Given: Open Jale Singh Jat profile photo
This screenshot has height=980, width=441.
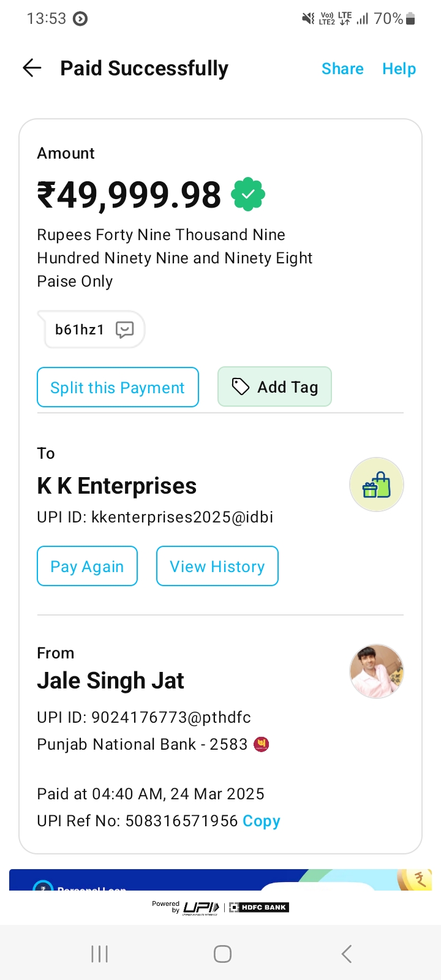Looking at the screenshot, I should coord(376,671).
